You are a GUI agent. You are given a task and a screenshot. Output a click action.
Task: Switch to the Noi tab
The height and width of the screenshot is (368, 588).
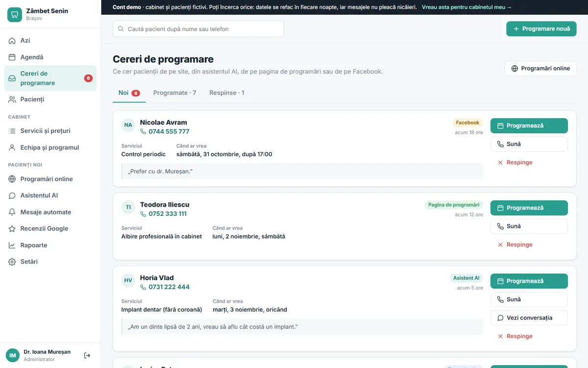click(129, 93)
